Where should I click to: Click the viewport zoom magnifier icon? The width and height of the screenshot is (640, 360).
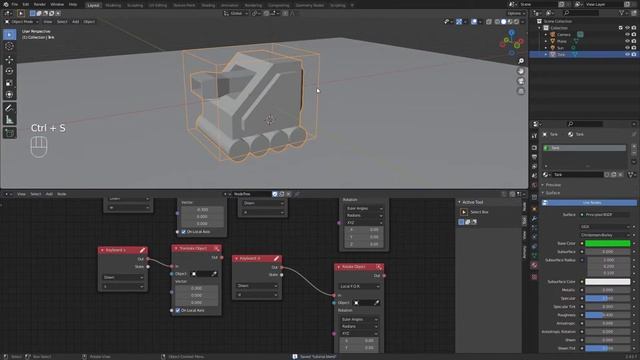click(521, 61)
